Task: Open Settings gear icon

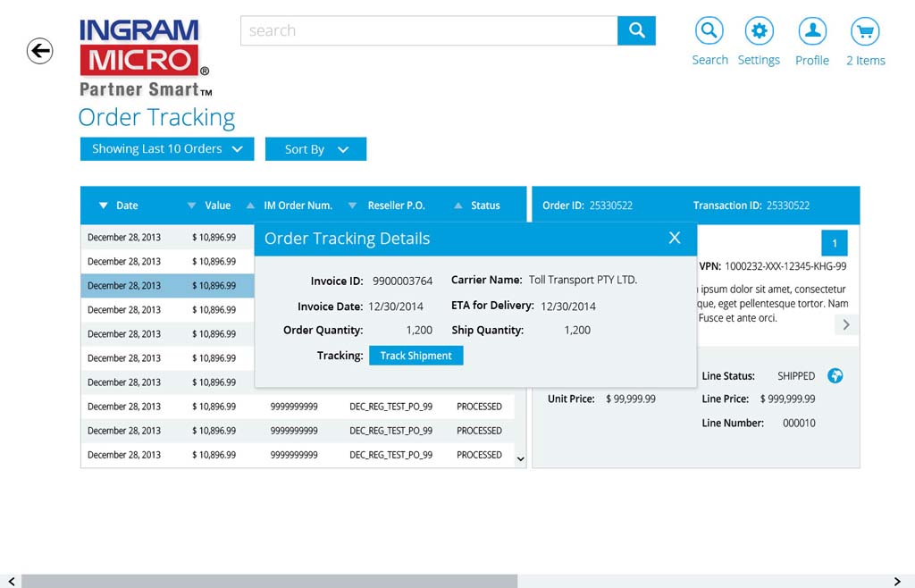Action: coord(759,31)
